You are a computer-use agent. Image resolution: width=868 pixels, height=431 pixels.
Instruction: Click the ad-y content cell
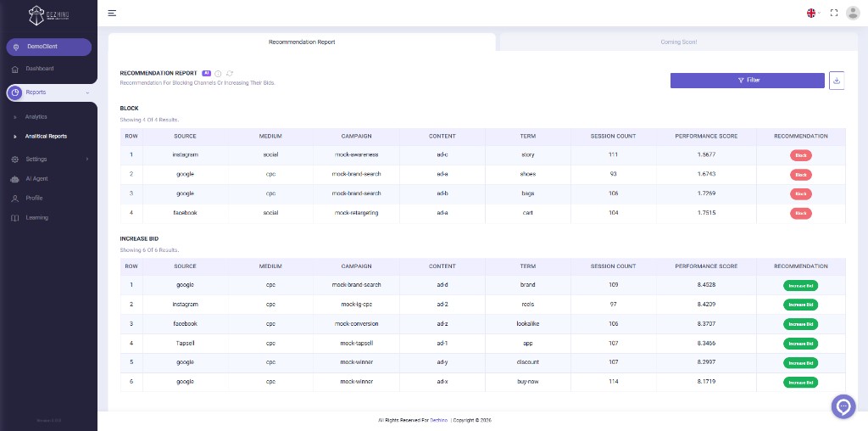pyautogui.click(x=442, y=362)
